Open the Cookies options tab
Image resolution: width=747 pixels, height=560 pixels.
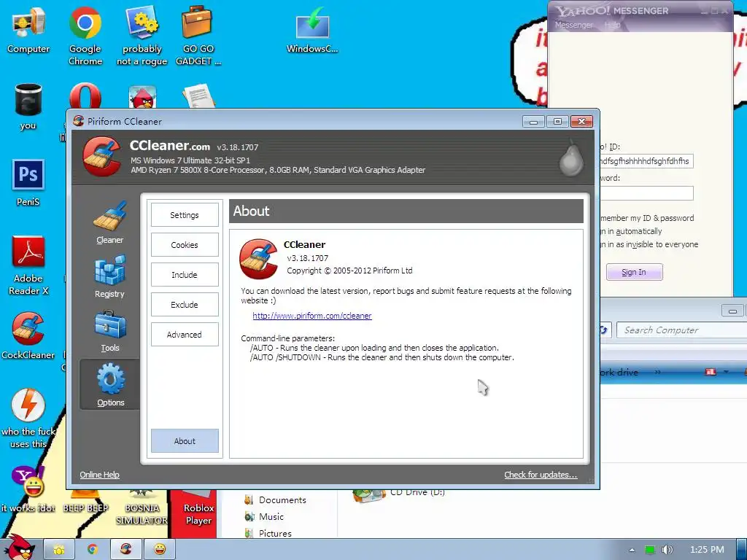[x=185, y=245]
